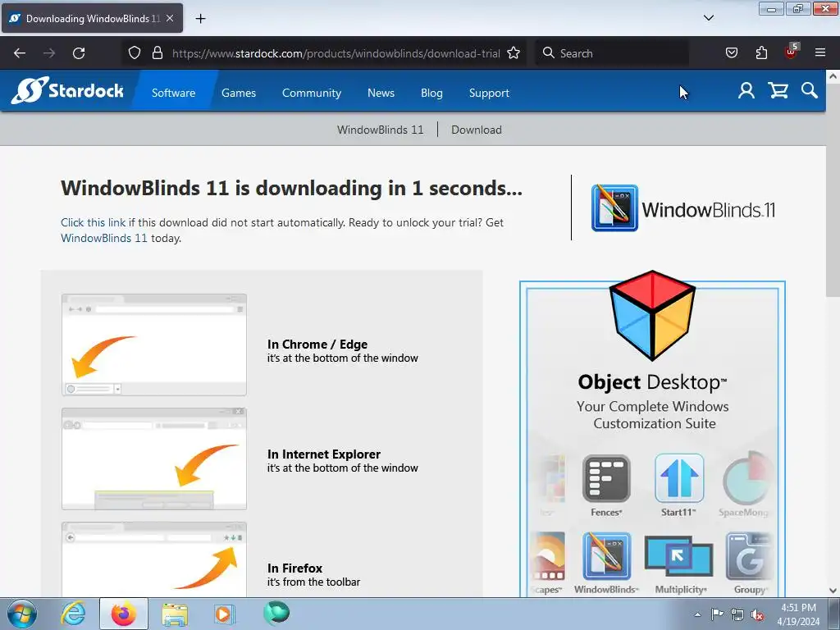Click the network tray icon

(737, 614)
